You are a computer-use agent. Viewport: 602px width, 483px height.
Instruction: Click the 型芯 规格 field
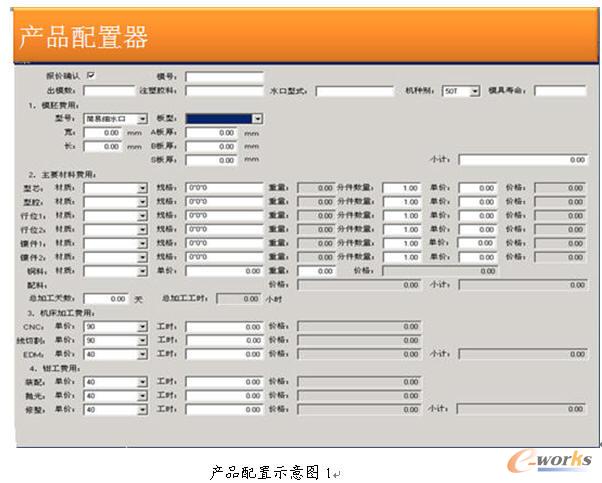224,188
